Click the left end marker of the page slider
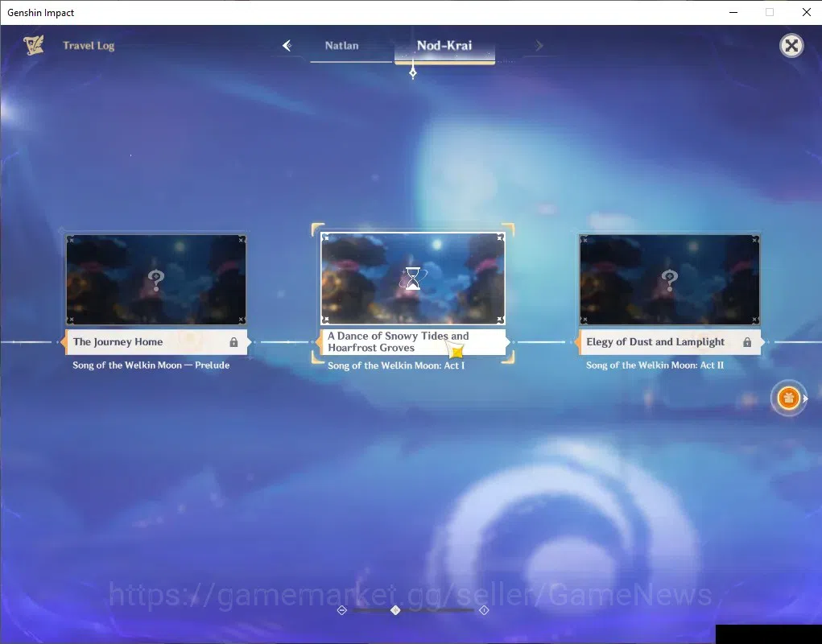The width and height of the screenshot is (822, 644). click(342, 610)
